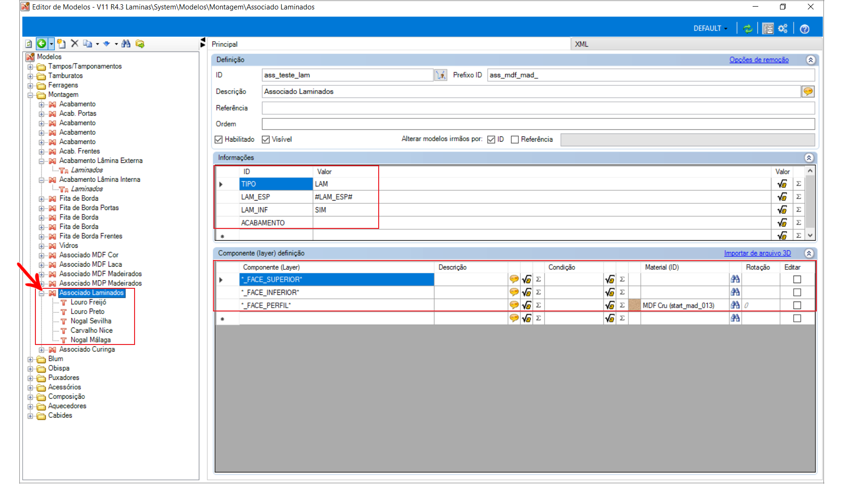Image resolution: width=848 pixels, height=504 pixels.
Task: Click the green back arrow icon
Action: coord(42,43)
